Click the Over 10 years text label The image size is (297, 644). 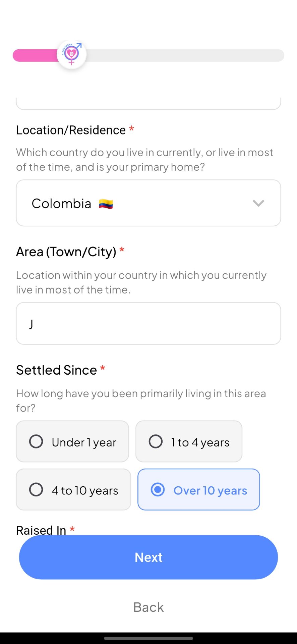pyautogui.click(x=210, y=490)
